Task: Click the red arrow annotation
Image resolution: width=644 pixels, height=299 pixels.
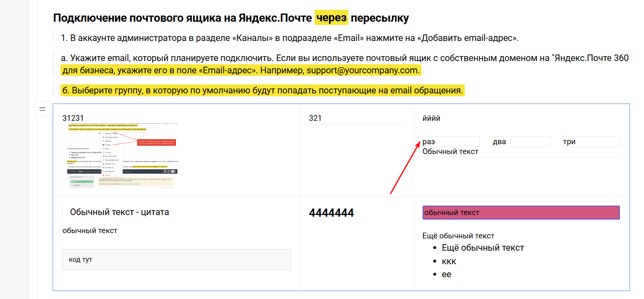Action: tap(405, 167)
